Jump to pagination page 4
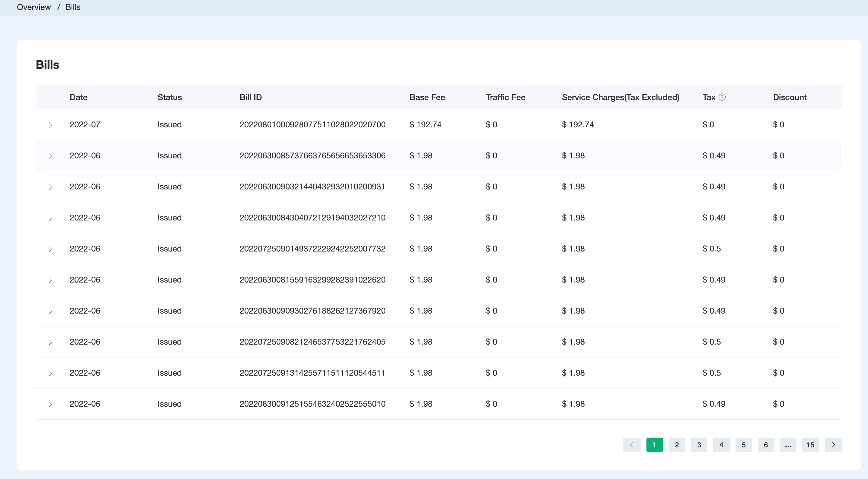 click(x=721, y=445)
